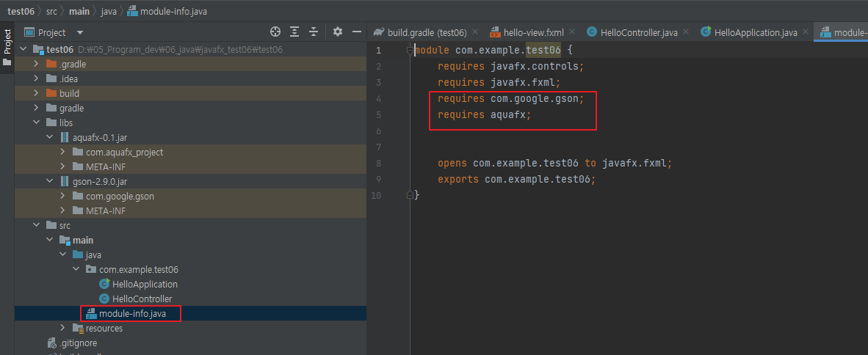Click the gson-2.9.0.jar archive icon
Image resolution: width=868 pixels, height=355 pixels.
(64, 181)
